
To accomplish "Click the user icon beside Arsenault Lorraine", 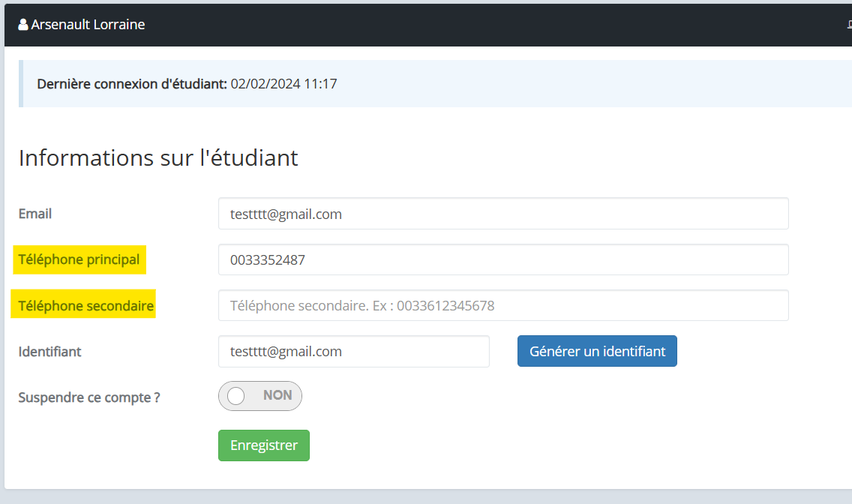I will (x=22, y=25).
